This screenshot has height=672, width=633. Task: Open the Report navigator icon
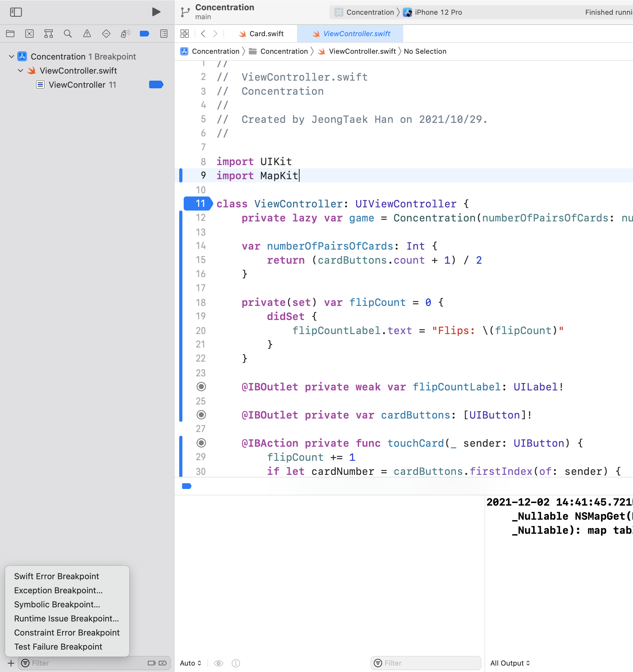click(x=164, y=34)
